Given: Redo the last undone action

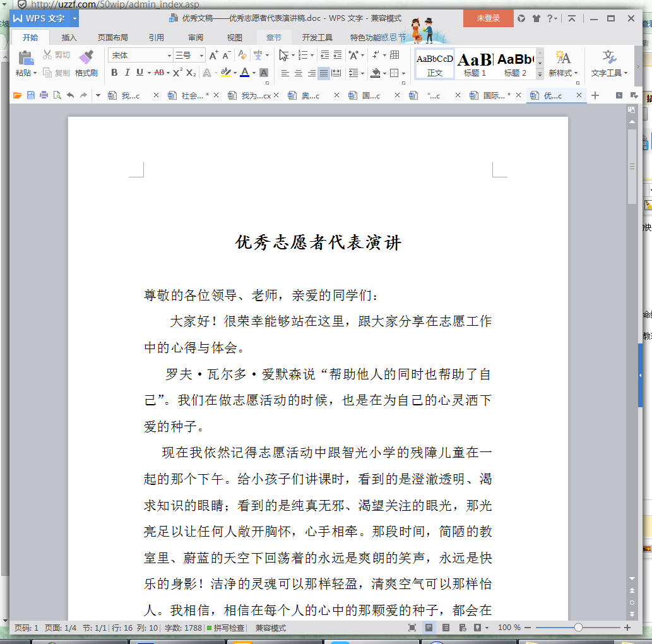Looking at the screenshot, I should tap(83, 95).
